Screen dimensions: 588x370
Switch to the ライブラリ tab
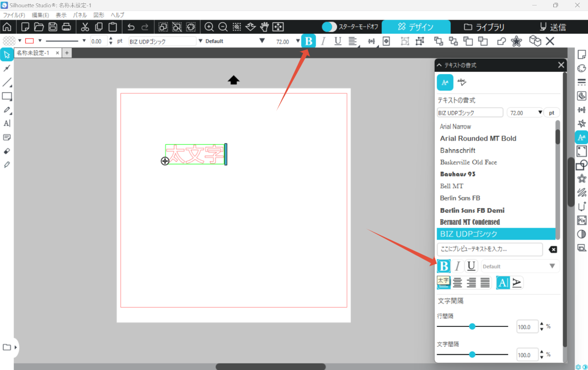tap(484, 27)
